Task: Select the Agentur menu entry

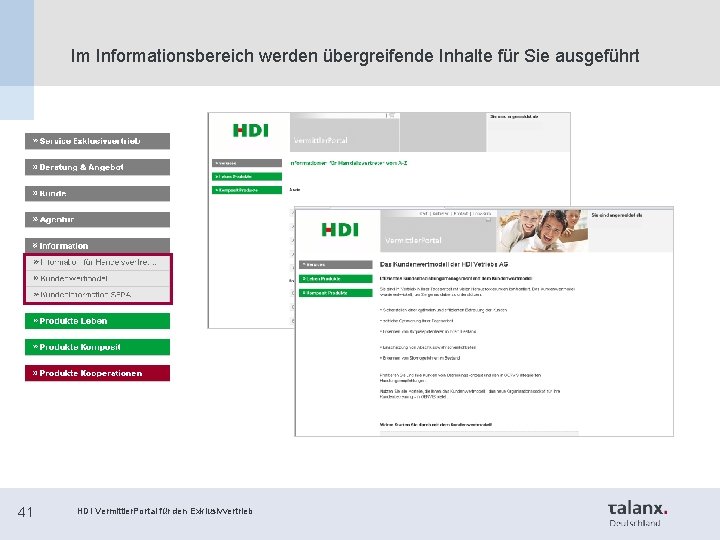Action: pyautogui.click(x=97, y=219)
